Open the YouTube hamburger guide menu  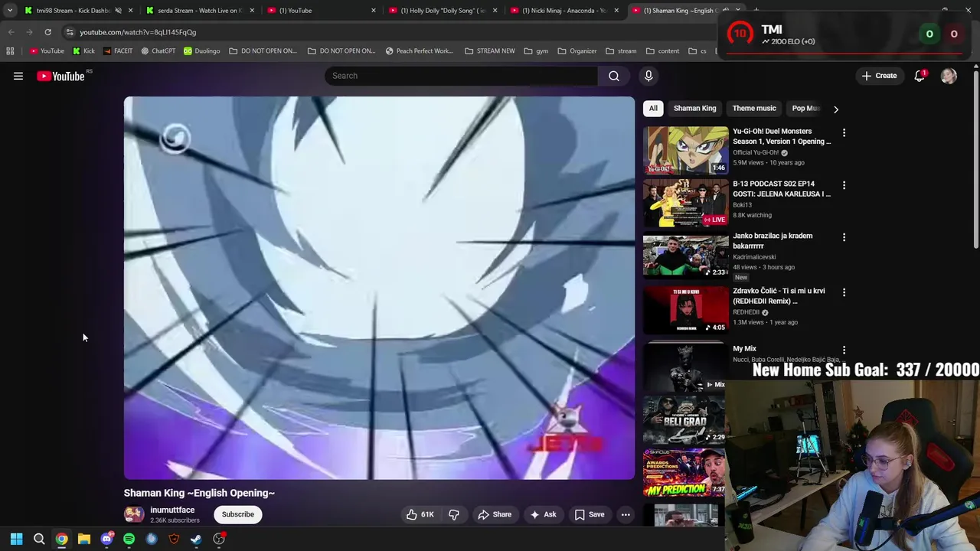click(x=18, y=76)
